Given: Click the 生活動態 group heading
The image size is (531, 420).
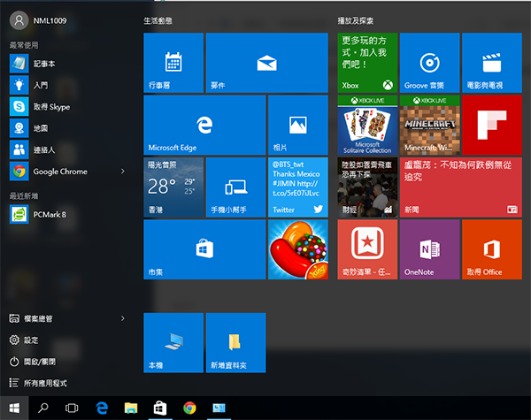Looking at the screenshot, I should coord(158,21).
